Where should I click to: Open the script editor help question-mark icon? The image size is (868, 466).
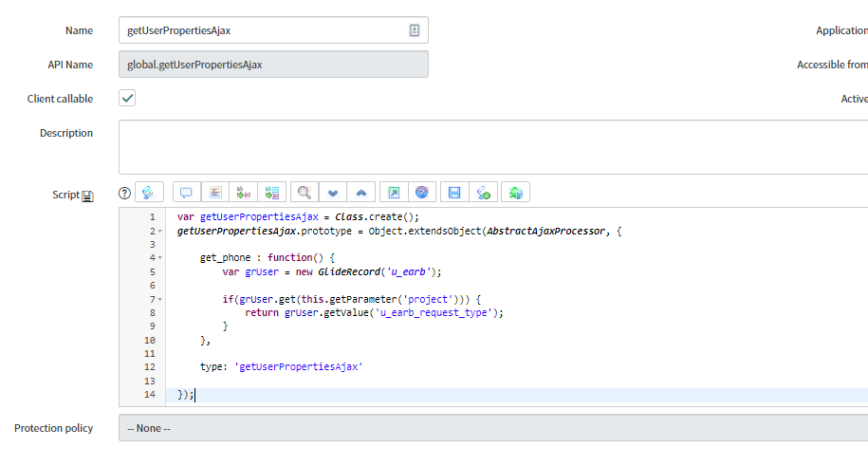click(x=124, y=193)
